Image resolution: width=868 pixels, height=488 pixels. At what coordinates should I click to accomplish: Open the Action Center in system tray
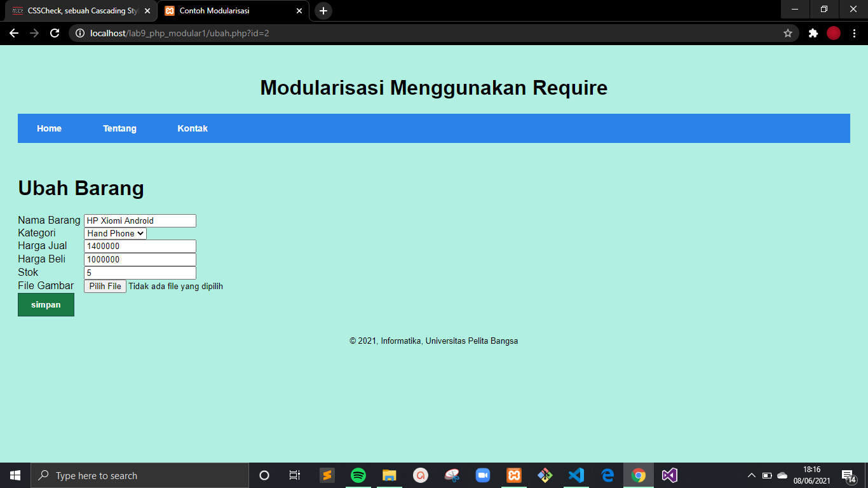coord(848,475)
